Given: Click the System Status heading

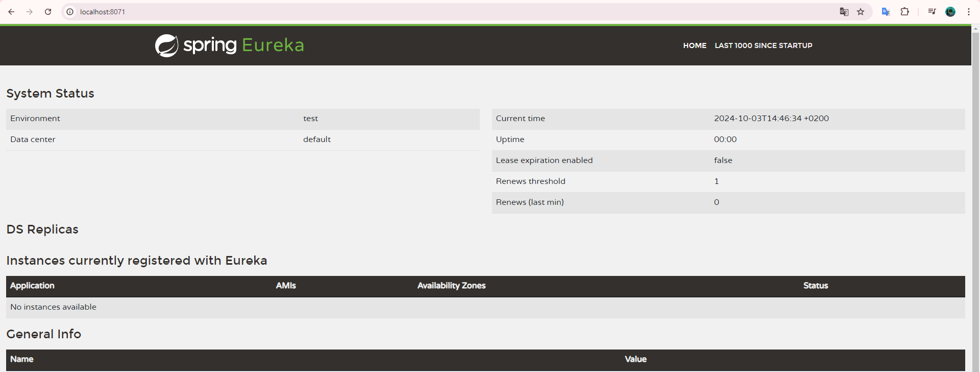Looking at the screenshot, I should 50,94.
